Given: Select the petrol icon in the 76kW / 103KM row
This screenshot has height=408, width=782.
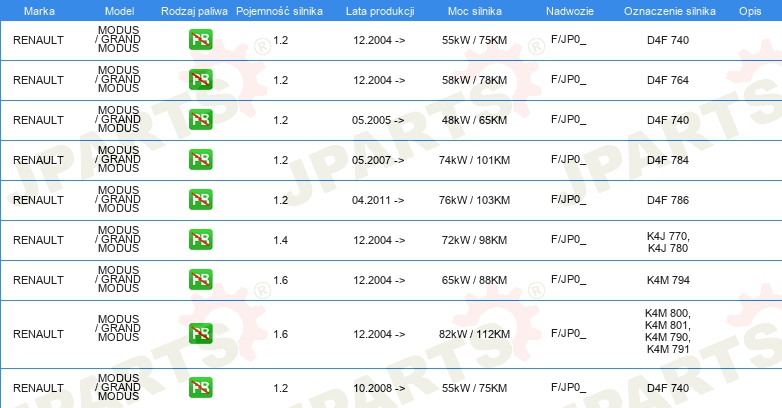Looking at the screenshot, I should click(200, 200).
